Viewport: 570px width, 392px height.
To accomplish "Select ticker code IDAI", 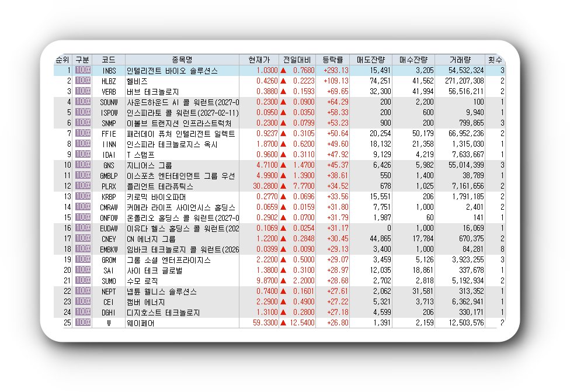I will 109,155.
